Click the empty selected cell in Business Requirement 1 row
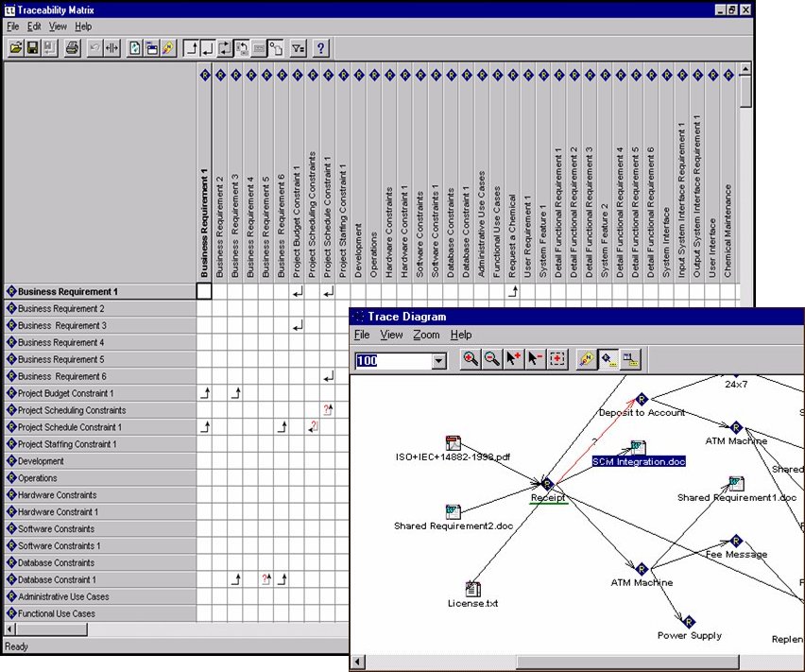Screen dimensions: 805x672 click(204, 292)
